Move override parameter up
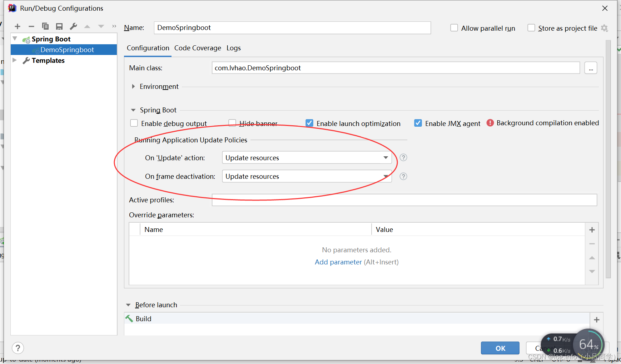This screenshot has width=621, height=364. coord(592,258)
